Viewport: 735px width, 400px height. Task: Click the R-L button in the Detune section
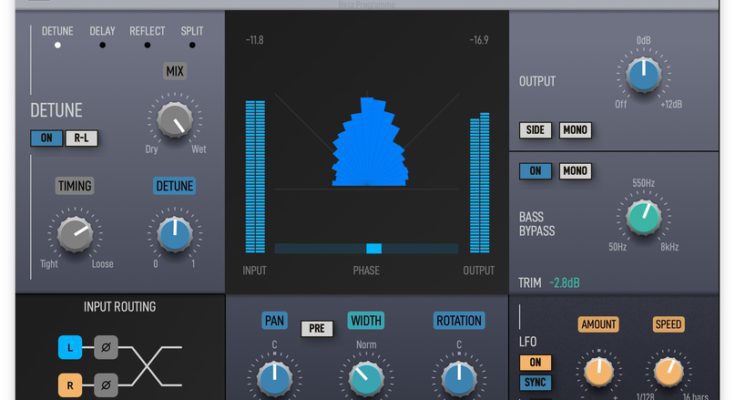tap(82, 138)
